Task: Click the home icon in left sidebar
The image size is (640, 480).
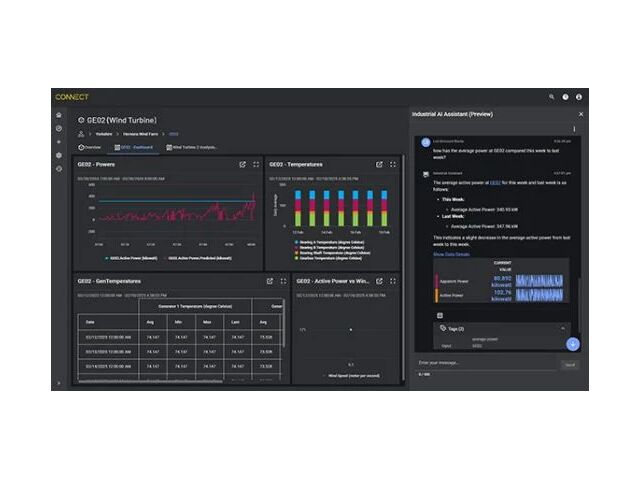Action: (x=59, y=115)
